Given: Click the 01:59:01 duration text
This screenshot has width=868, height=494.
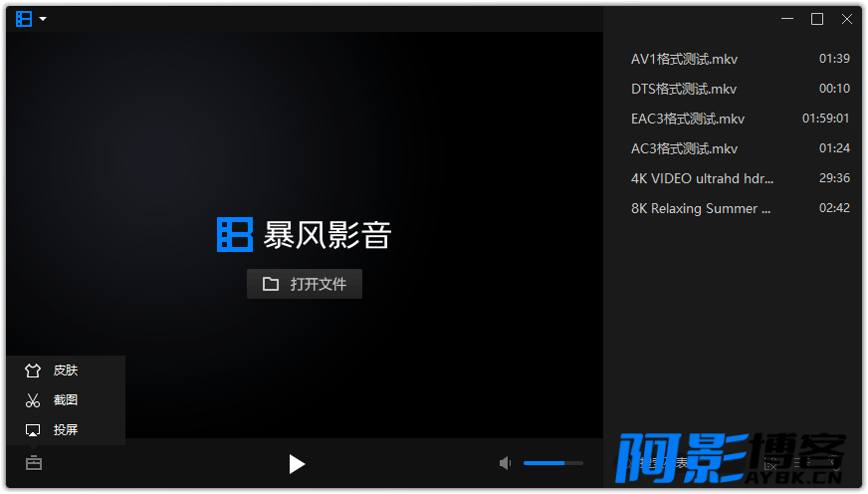Looking at the screenshot, I should 825,119.
